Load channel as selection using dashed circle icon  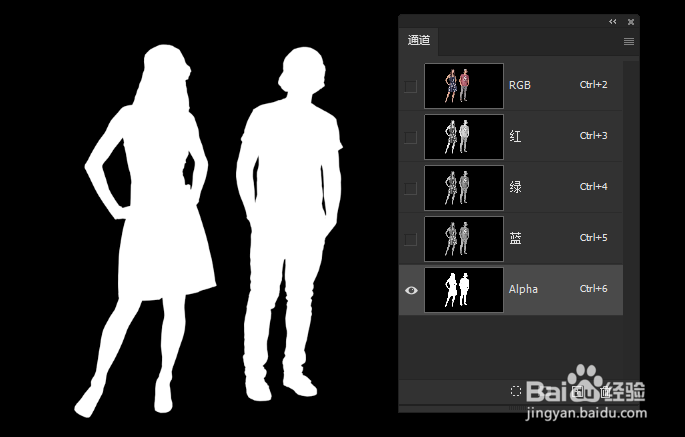516,391
